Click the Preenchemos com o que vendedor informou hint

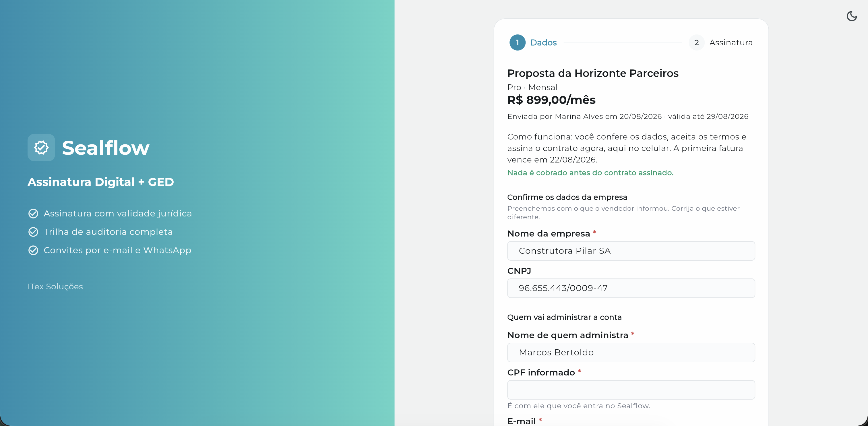[623, 213]
